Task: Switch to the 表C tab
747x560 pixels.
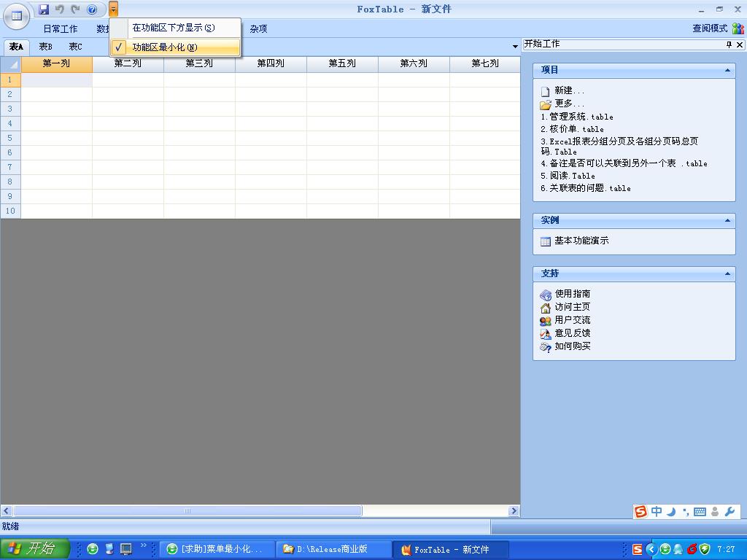Action: tap(75, 47)
